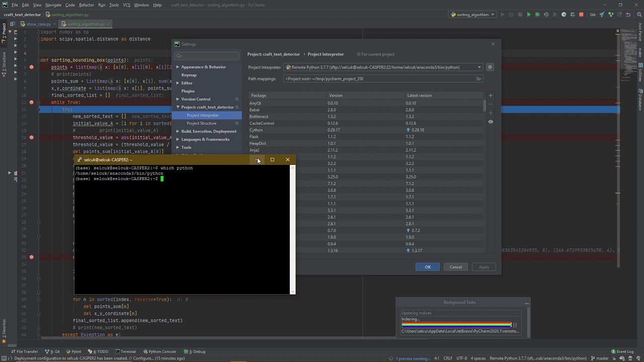The height and width of the screenshot is (362, 644).
Task: Click the red Stop button in toolbar
Action: [581, 15]
